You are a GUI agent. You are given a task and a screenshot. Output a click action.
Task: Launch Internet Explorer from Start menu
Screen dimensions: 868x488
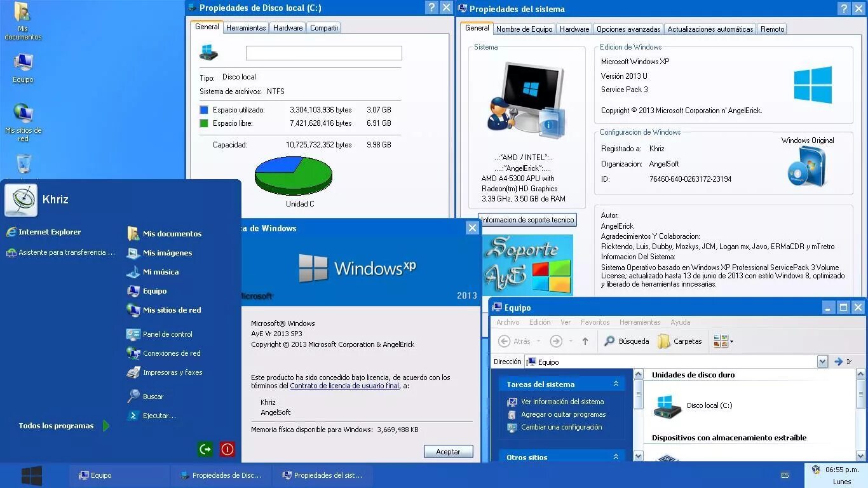tap(43, 232)
